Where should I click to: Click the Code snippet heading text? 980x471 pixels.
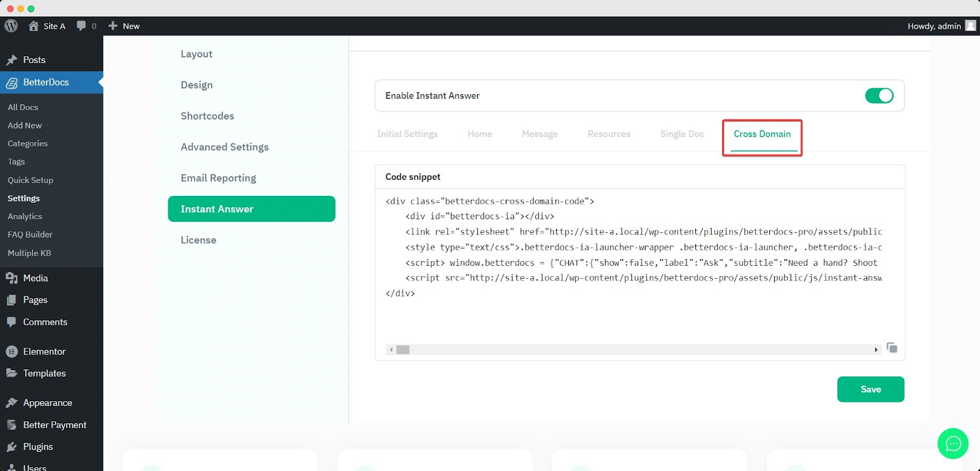click(x=413, y=177)
